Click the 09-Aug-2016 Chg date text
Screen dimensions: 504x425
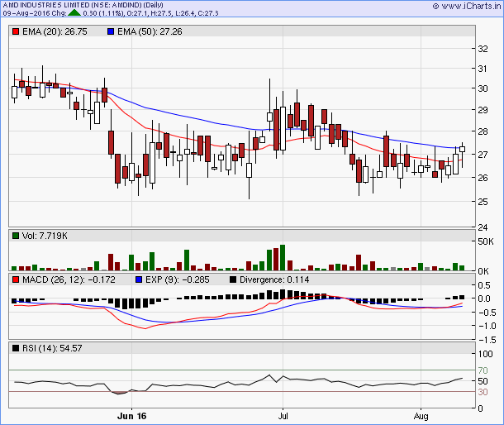[x=35, y=13]
